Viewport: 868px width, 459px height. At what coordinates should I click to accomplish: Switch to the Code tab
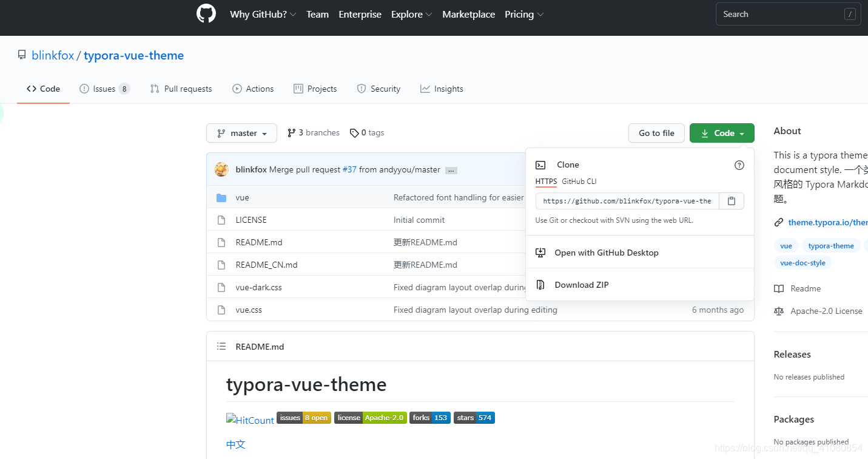coord(43,89)
